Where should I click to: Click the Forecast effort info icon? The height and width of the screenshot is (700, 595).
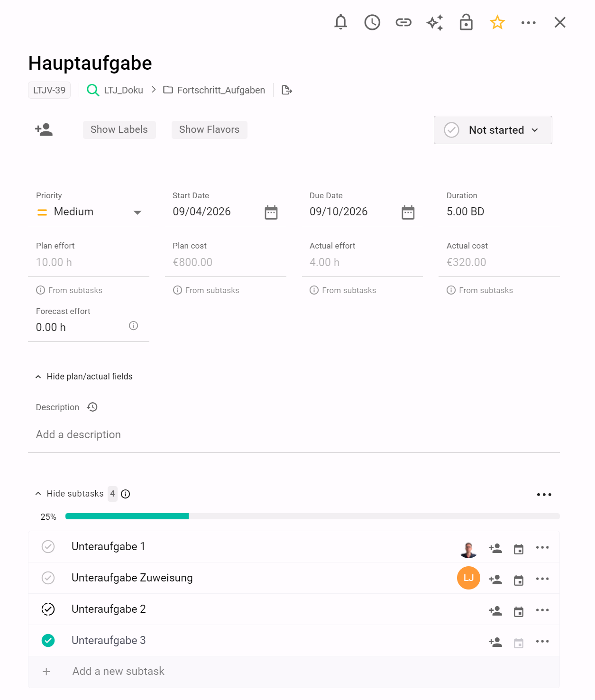134,325
